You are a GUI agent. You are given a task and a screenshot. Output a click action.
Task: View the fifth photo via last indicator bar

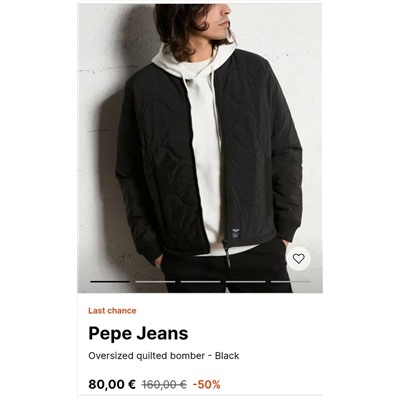[x=291, y=282]
